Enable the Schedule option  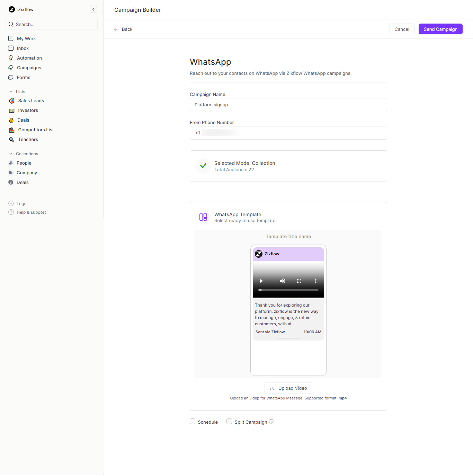pos(193,421)
